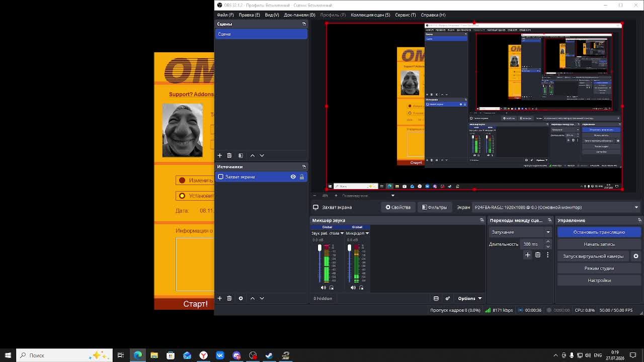Delete the selected scene using trash icon
This screenshot has height=362, width=644.
click(x=229, y=155)
